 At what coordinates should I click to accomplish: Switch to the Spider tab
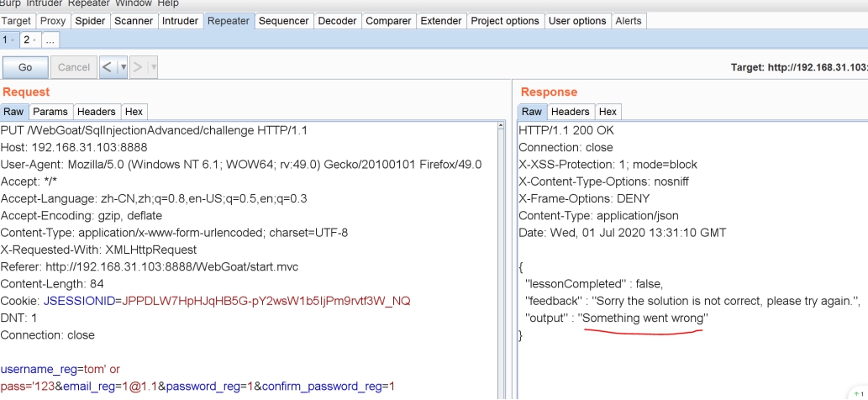[90, 21]
